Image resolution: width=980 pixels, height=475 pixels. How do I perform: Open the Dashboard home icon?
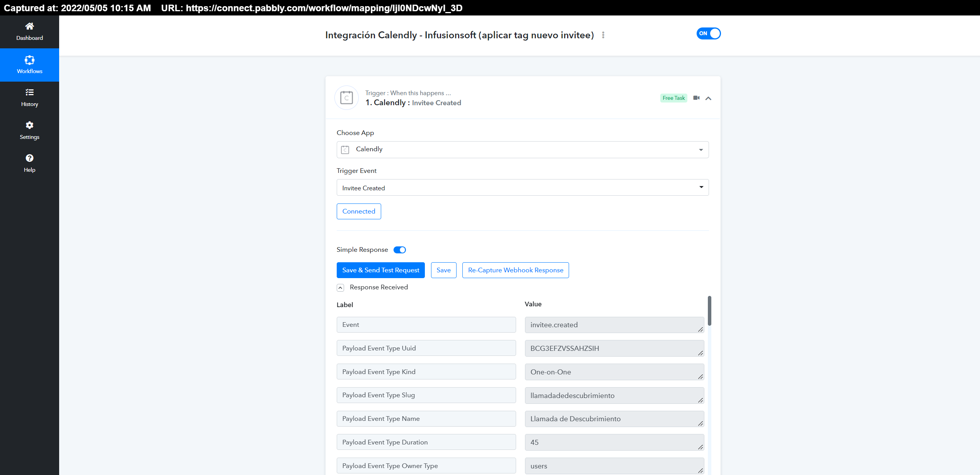(x=29, y=26)
